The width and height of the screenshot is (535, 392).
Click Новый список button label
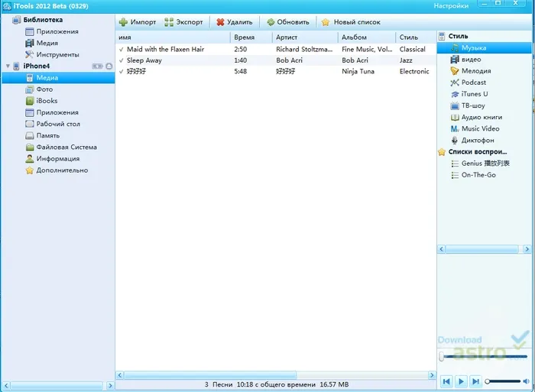click(357, 22)
